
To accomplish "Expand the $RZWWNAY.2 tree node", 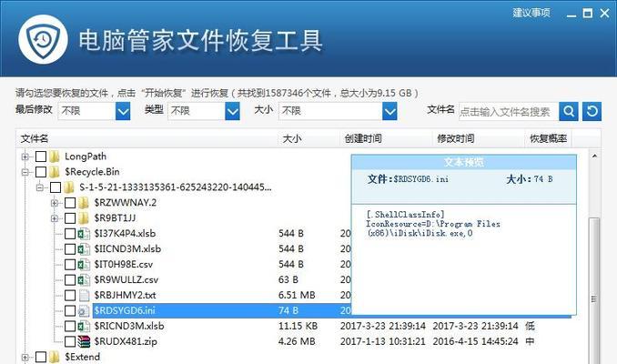I will (55, 203).
